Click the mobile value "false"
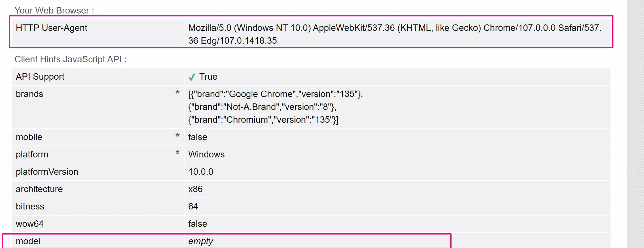The height and width of the screenshot is (248, 644). tap(198, 137)
